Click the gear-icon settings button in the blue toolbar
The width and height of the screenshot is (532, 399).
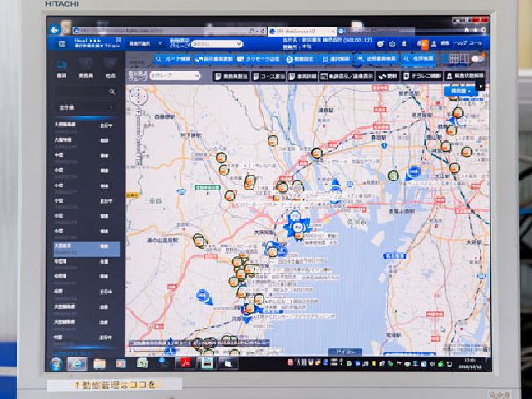coord(301,59)
